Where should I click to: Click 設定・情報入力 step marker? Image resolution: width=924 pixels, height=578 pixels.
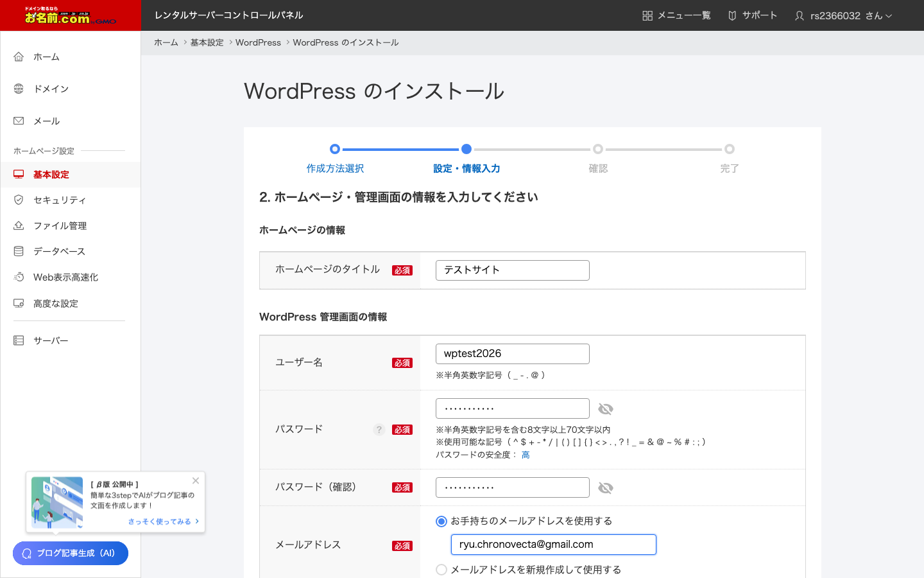[x=466, y=149]
